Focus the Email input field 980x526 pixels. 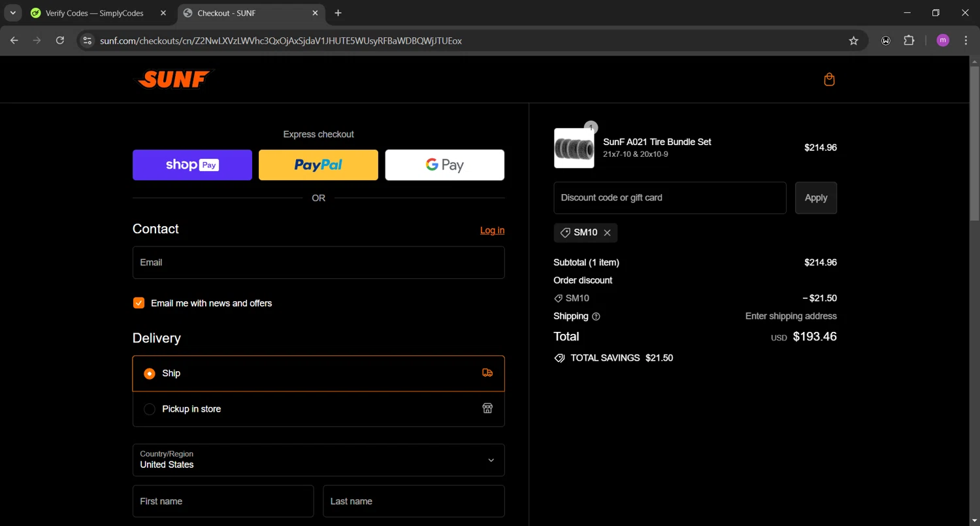[x=319, y=263]
